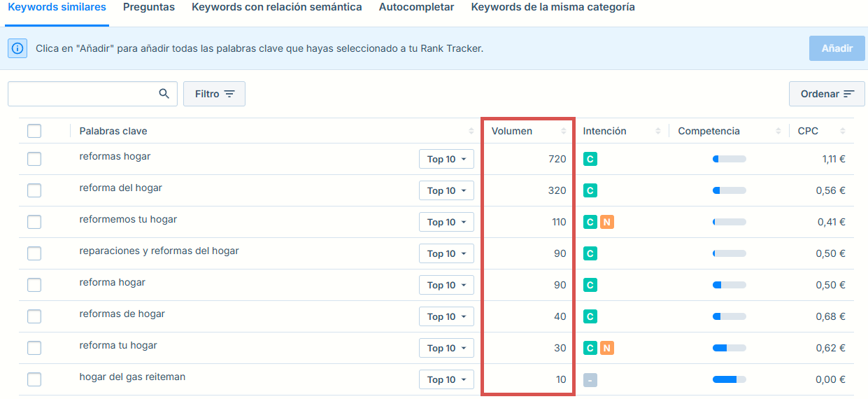
Task: Open the Autocompletar tab
Action: pyautogui.click(x=416, y=7)
